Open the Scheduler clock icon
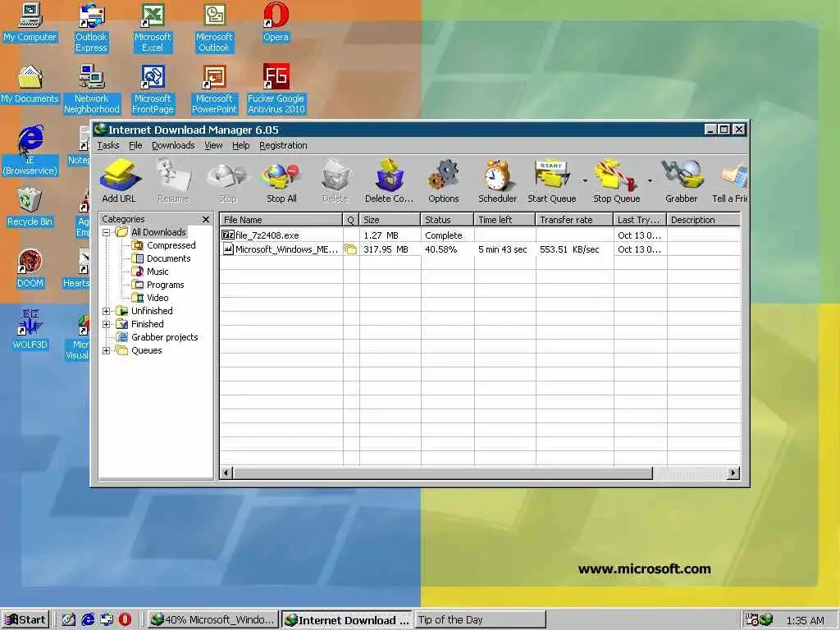This screenshot has width=840, height=630. click(x=498, y=180)
